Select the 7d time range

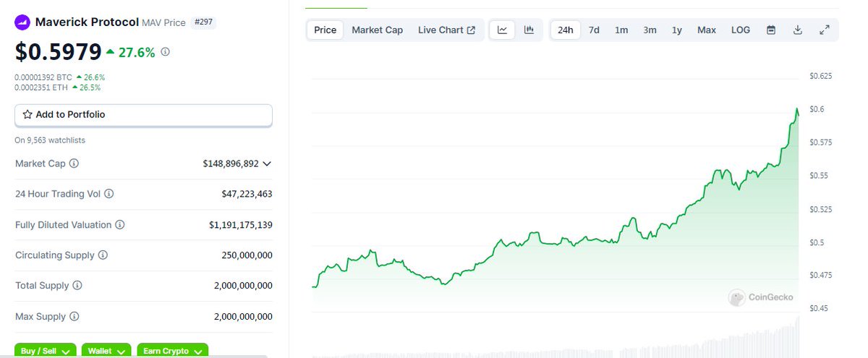pos(594,30)
